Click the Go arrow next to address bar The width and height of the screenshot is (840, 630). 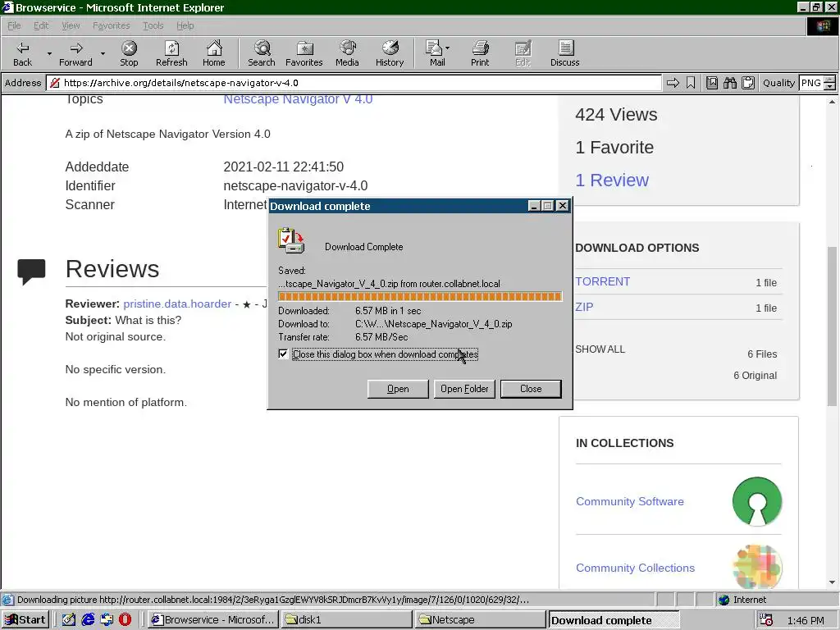click(x=673, y=83)
